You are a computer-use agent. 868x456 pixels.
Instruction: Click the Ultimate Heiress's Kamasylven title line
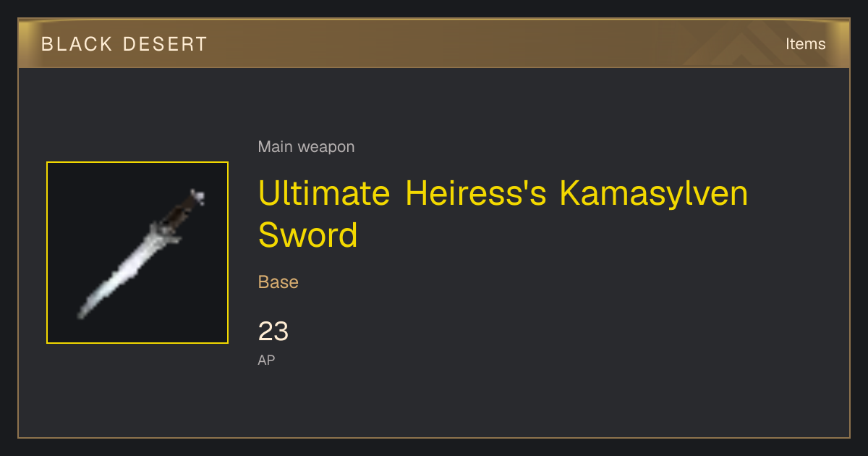(503, 194)
